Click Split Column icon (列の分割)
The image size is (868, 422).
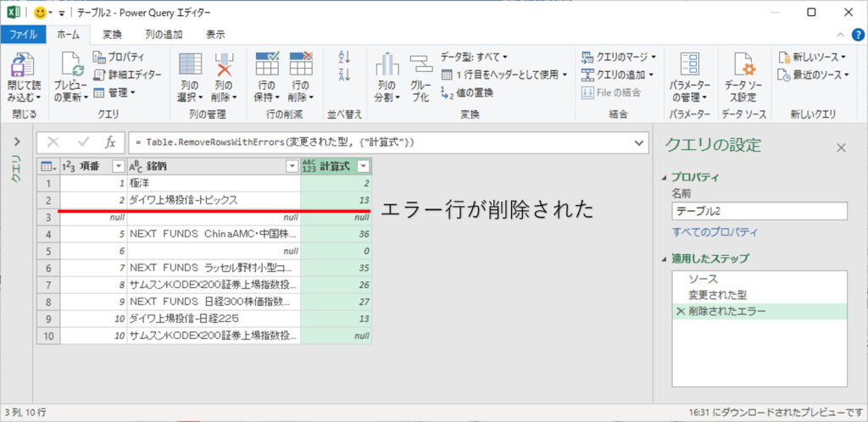[387, 64]
